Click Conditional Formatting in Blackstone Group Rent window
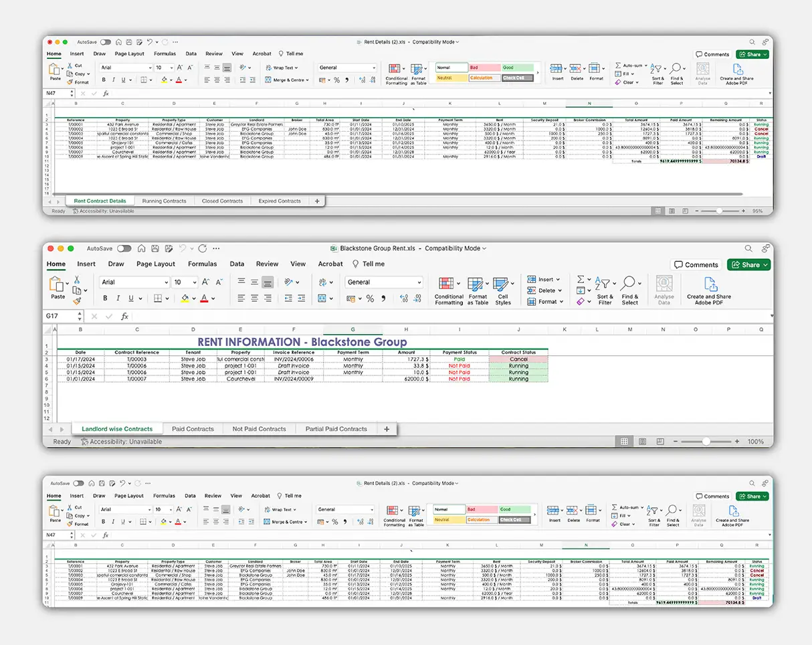Screen dimensions: 812x645 (449, 289)
